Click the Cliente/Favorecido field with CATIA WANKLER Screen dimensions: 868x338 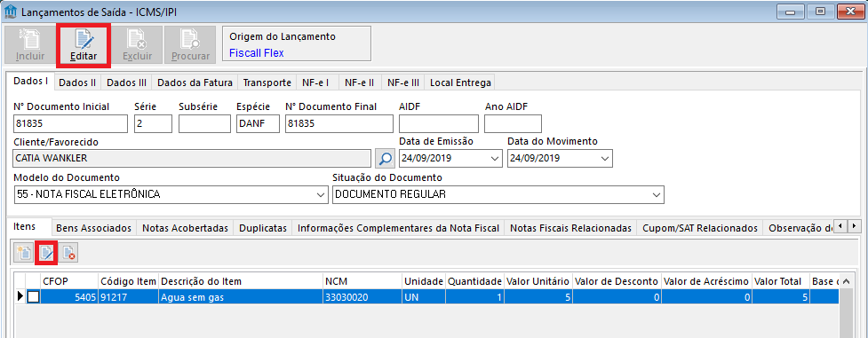tap(192, 158)
